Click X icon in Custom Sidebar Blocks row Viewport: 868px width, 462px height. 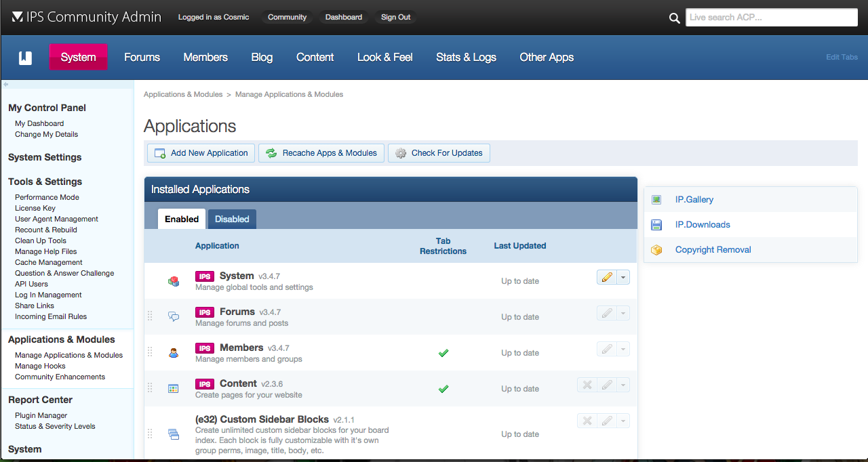coord(587,420)
